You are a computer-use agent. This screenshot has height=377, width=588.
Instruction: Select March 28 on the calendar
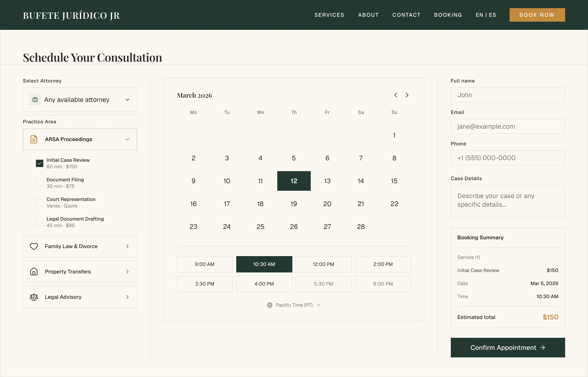(x=361, y=227)
